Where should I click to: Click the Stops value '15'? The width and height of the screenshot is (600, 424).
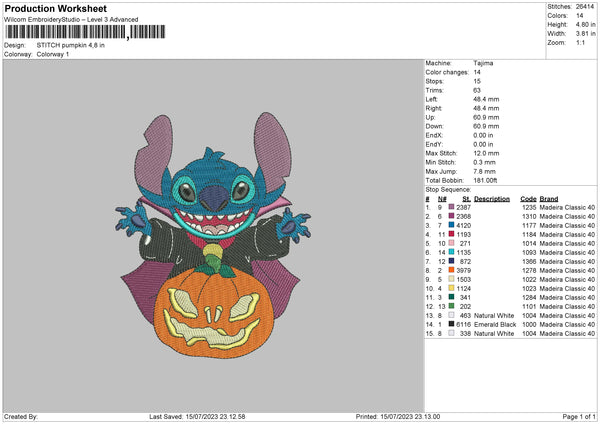click(x=477, y=81)
